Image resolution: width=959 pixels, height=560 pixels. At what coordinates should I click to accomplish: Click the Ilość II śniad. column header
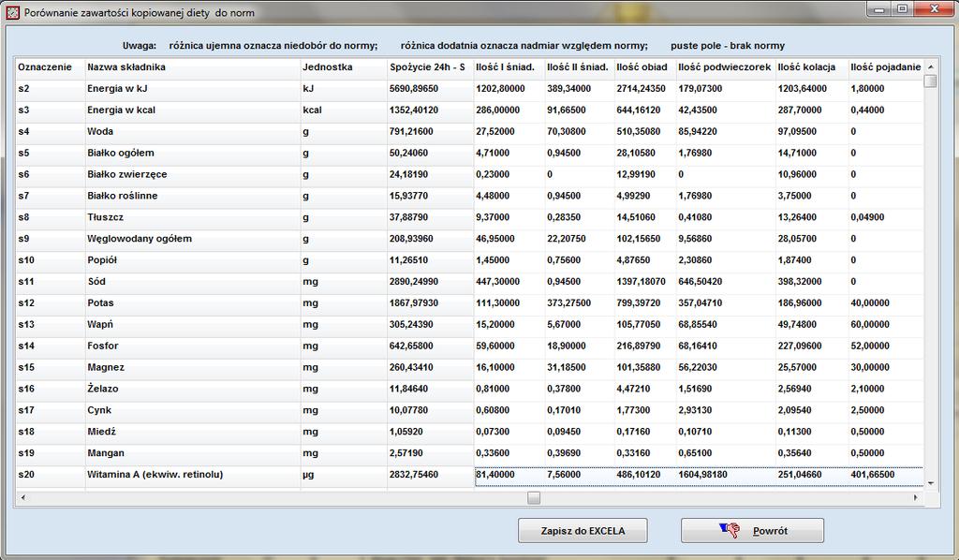(580, 67)
